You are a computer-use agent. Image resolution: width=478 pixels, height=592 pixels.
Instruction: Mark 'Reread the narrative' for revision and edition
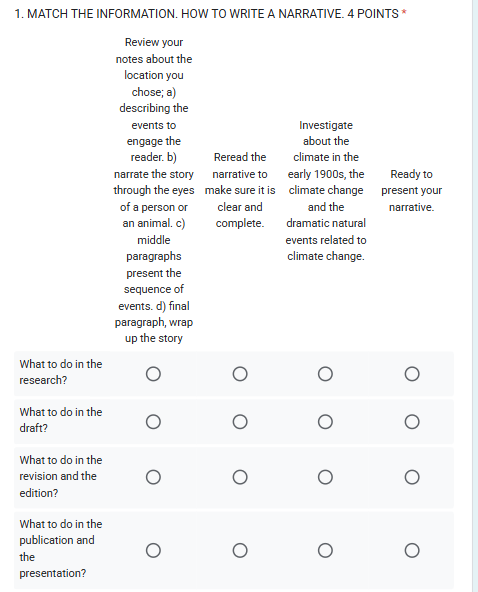pyautogui.click(x=240, y=477)
